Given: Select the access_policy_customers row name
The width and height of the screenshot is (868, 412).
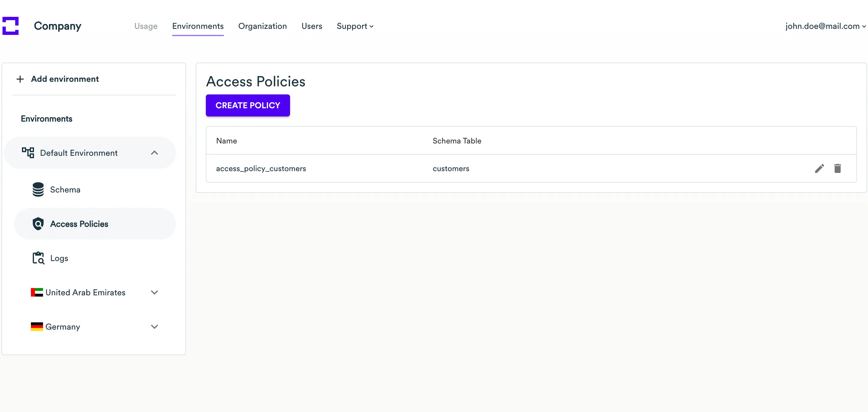Looking at the screenshot, I should (x=261, y=169).
